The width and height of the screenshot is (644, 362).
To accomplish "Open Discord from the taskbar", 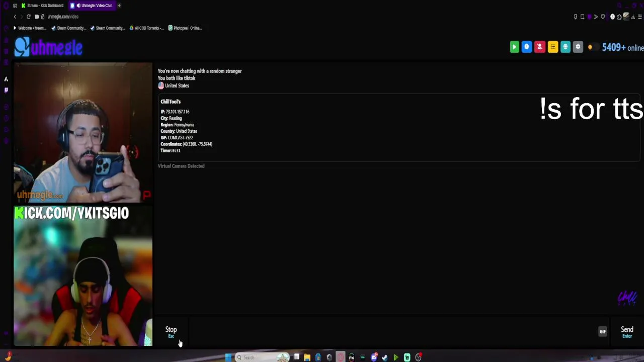I will point(374,357).
